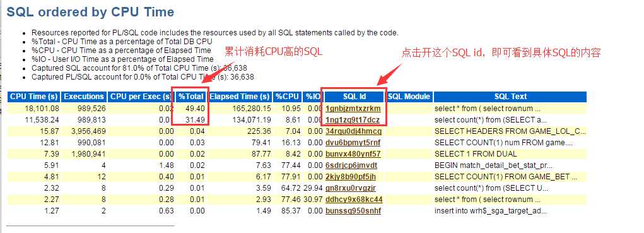Click the bunssq950snhf SQL Id link
Image resolution: width=644 pixels, height=233 pixels.
(353, 211)
